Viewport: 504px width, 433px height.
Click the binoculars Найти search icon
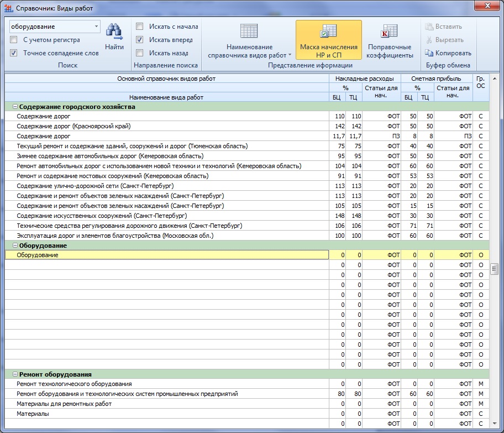click(114, 31)
